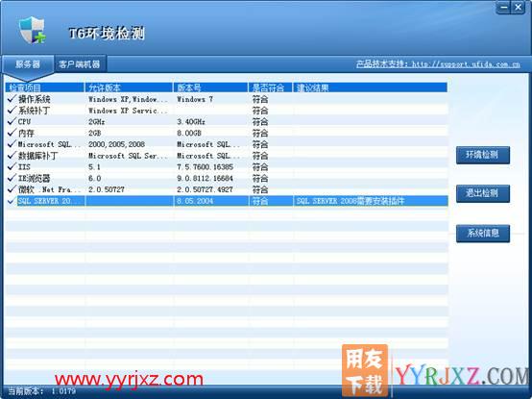
Task: Toggle the checkmark on 系统补丁 row
Action: pos(12,110)
